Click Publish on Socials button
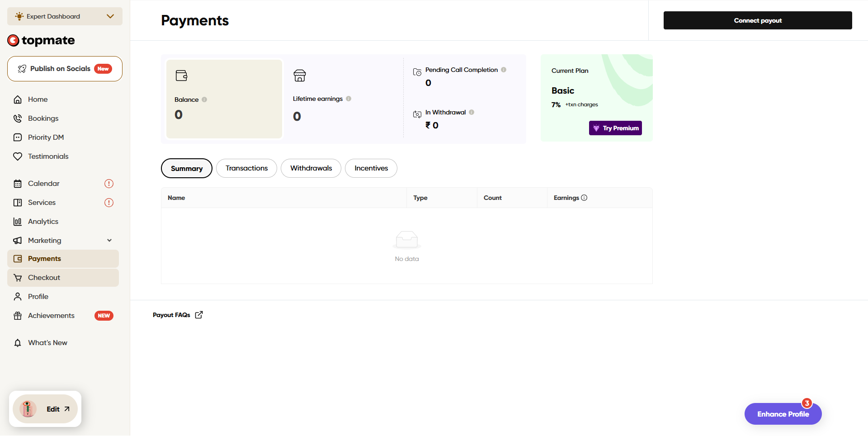This screenshot has width=868, height=436. (65, 69)
